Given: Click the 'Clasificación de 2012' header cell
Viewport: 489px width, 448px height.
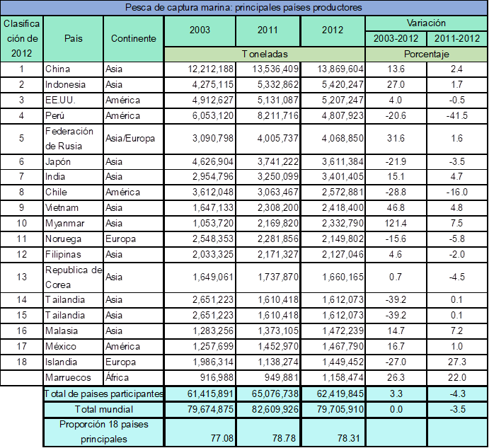Looking at the screenshot, I should point(21,38).
